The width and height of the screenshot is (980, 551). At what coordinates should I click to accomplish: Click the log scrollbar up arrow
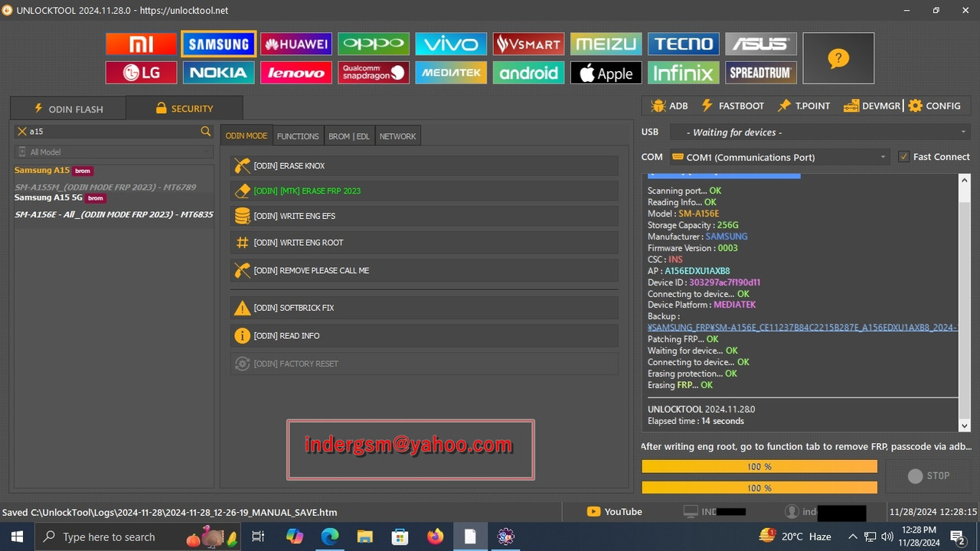click(x=964, y=181)
